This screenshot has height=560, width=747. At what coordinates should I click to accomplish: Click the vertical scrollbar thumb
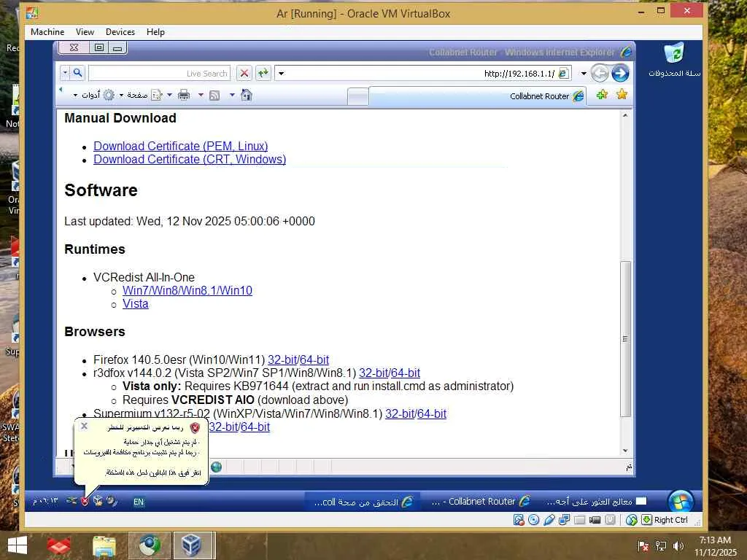point(625,339)
